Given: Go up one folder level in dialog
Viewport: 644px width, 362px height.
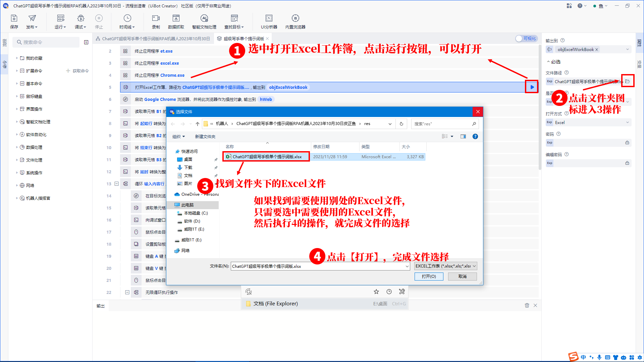Looking at the screenshot, I should 198,124.
